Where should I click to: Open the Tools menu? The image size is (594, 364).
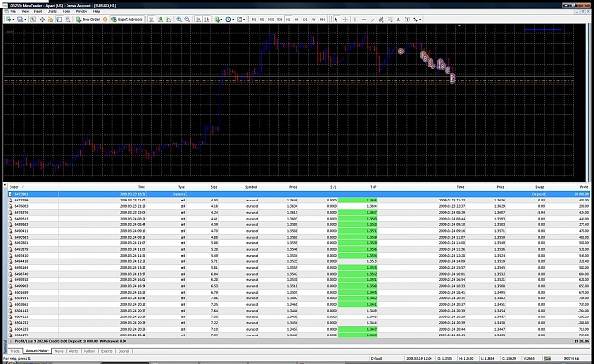(x=67, y=11)
